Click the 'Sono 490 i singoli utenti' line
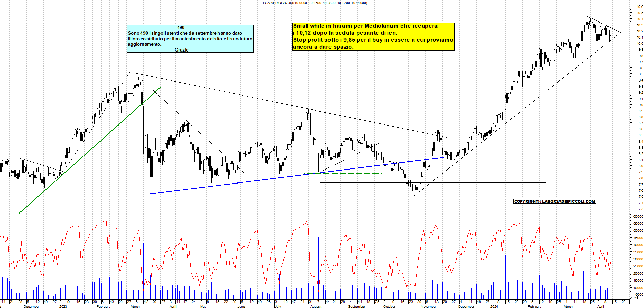This screenshot has width=644, height=308. (185, 33)
